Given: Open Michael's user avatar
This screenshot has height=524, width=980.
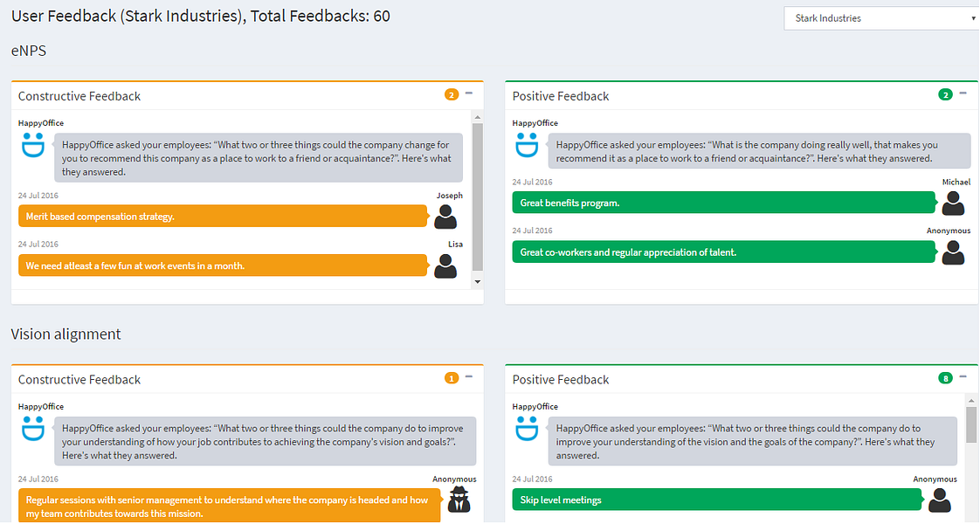Looking at the screenshot, I should point(953,203).
